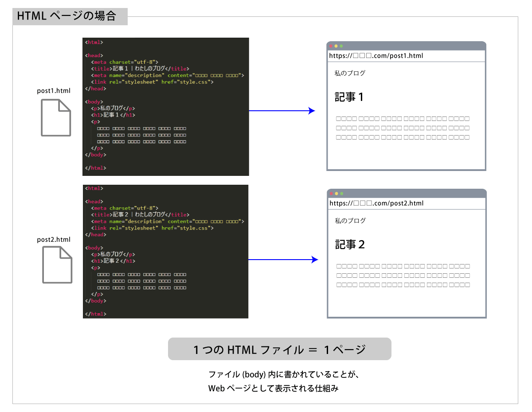The width and height of the screenshot is (532, 412).
Task: Click the address bar showing post1.html URL
Action: [407, 56]
